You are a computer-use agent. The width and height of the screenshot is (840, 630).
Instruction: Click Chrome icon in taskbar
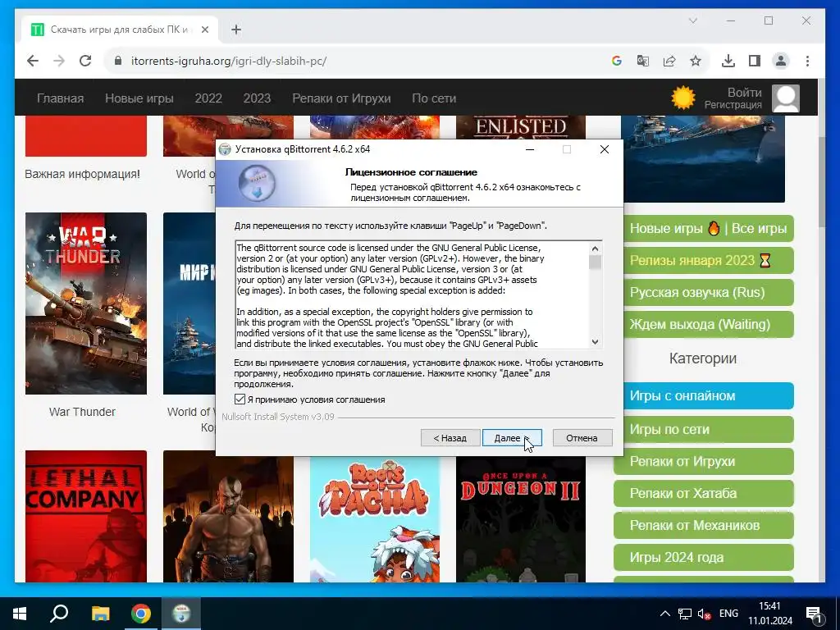point(141,614)
